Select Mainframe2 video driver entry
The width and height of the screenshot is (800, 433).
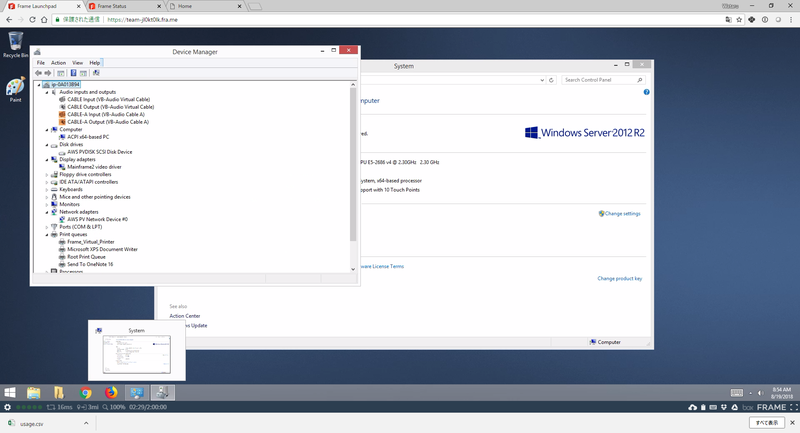94,167
